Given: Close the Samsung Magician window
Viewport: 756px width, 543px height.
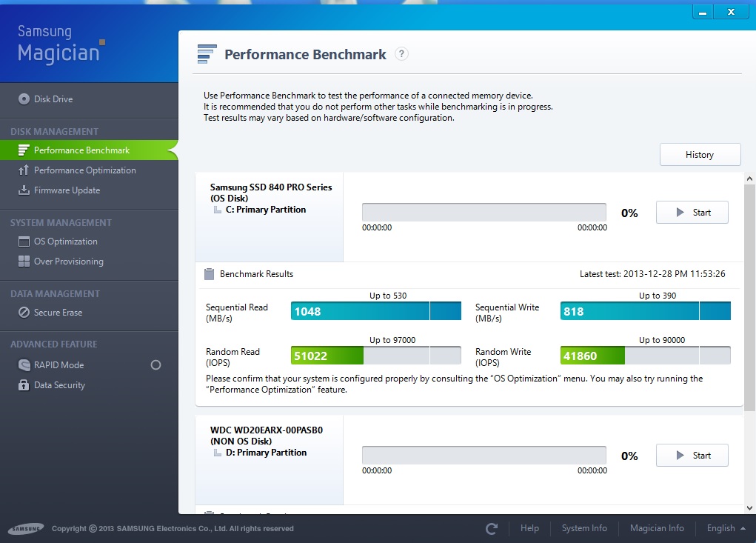Looking at the screenshot, I should pyautogui.click(x=732, y=12).
